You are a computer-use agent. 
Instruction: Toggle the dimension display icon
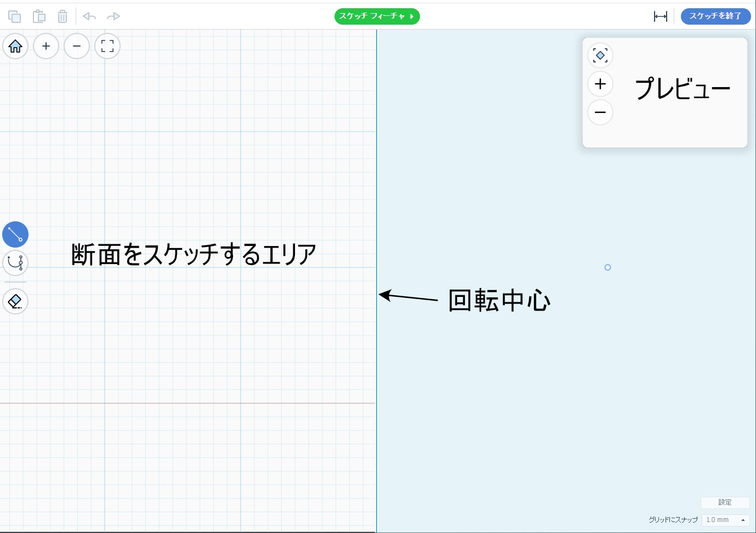click(660, 16)
